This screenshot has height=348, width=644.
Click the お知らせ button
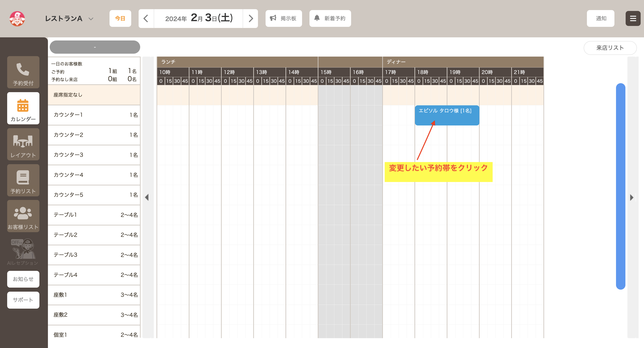point(23,279)
